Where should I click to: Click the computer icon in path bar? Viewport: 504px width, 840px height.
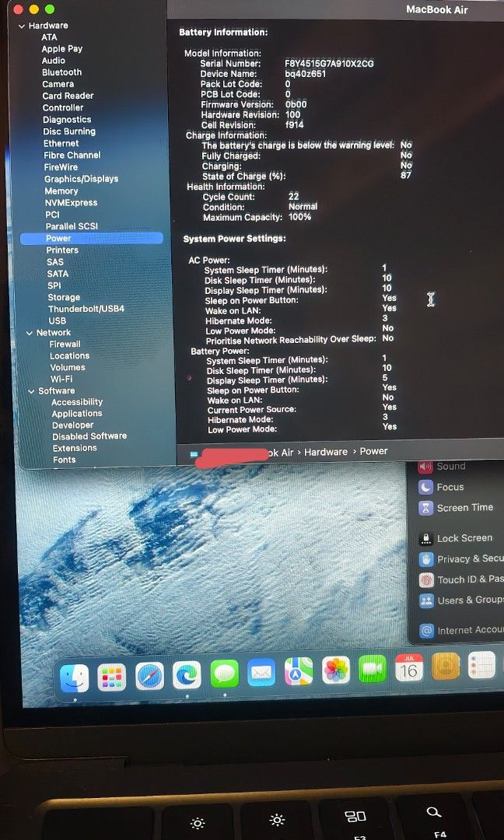click(194, 454)
